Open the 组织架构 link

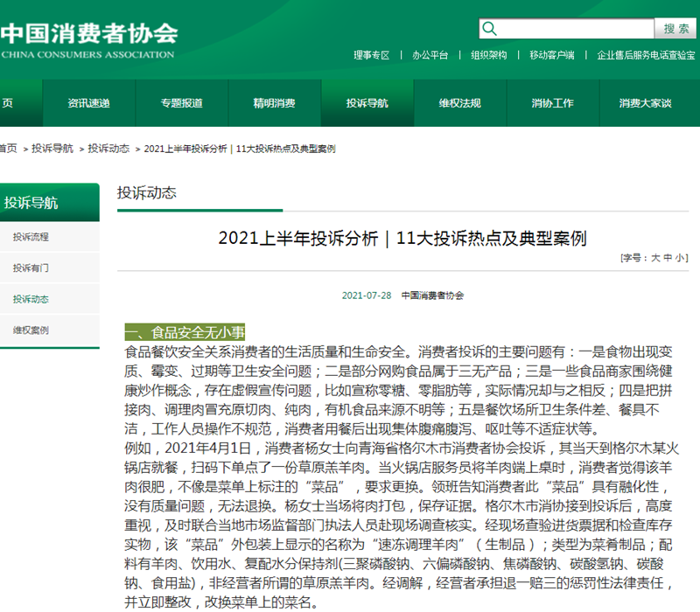tap(489, 55)
